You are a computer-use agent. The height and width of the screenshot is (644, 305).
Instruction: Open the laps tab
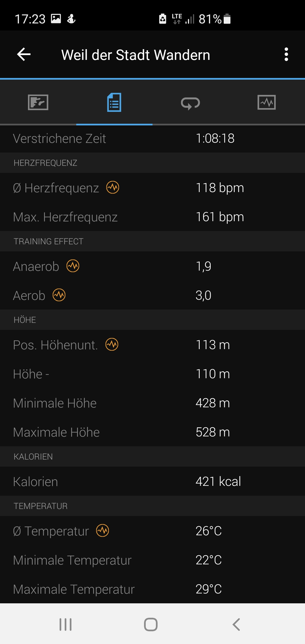[191, 102]
